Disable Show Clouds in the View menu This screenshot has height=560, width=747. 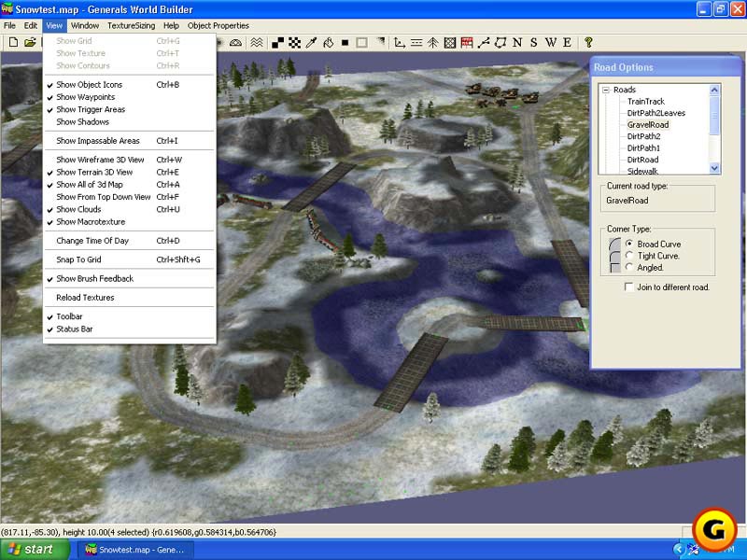pos(129,209)
